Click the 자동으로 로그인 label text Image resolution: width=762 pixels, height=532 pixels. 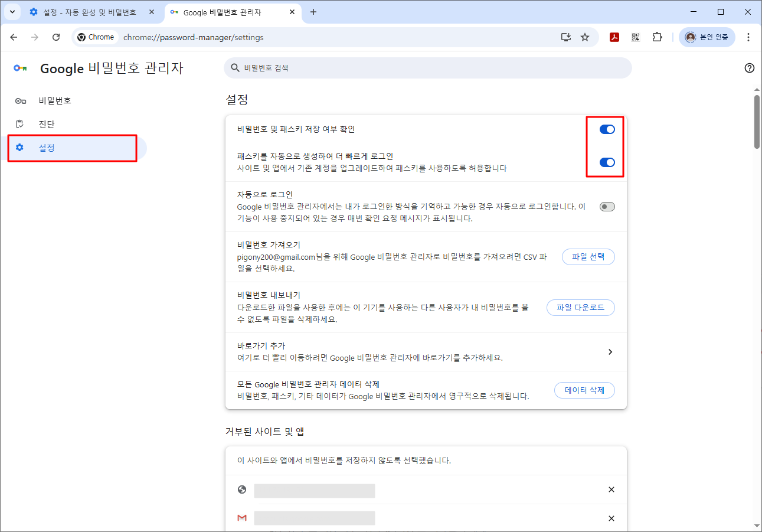coord(264,194)
